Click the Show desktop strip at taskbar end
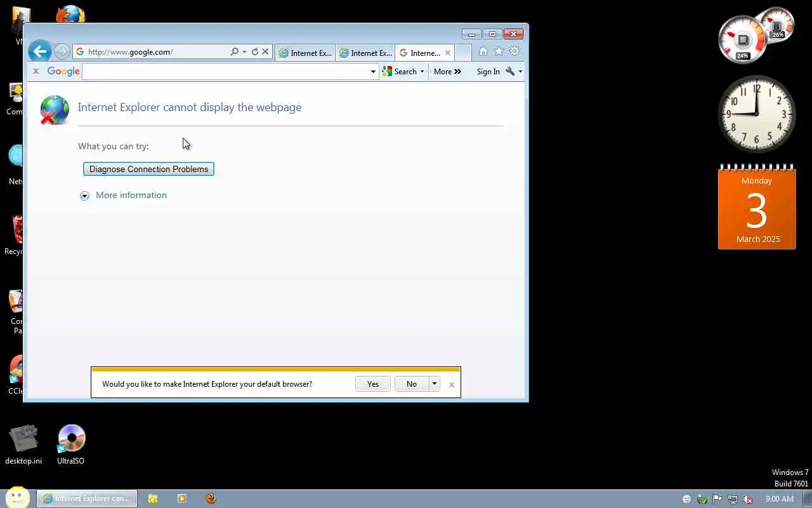 808,498
